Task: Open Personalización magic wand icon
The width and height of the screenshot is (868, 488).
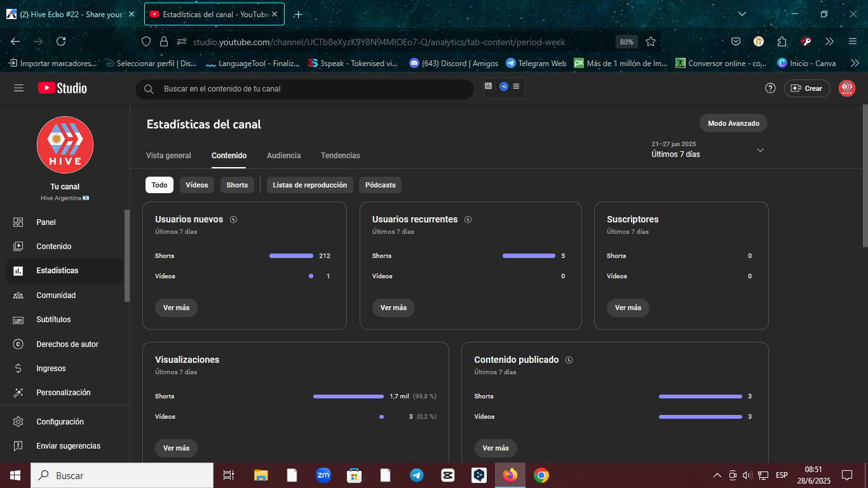Action: pos(18,393)
